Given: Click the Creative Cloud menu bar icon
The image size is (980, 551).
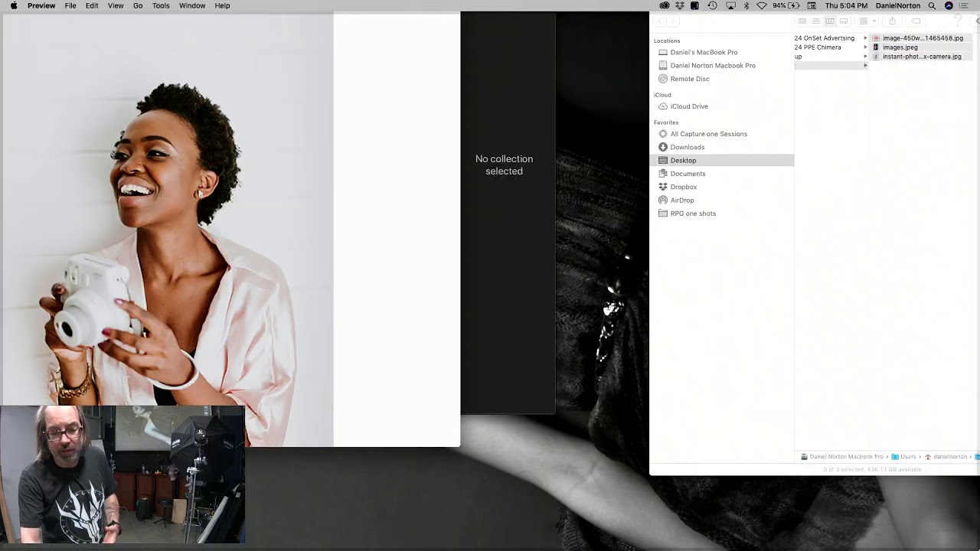Looking at the screenshot, I should click(665, 5).
